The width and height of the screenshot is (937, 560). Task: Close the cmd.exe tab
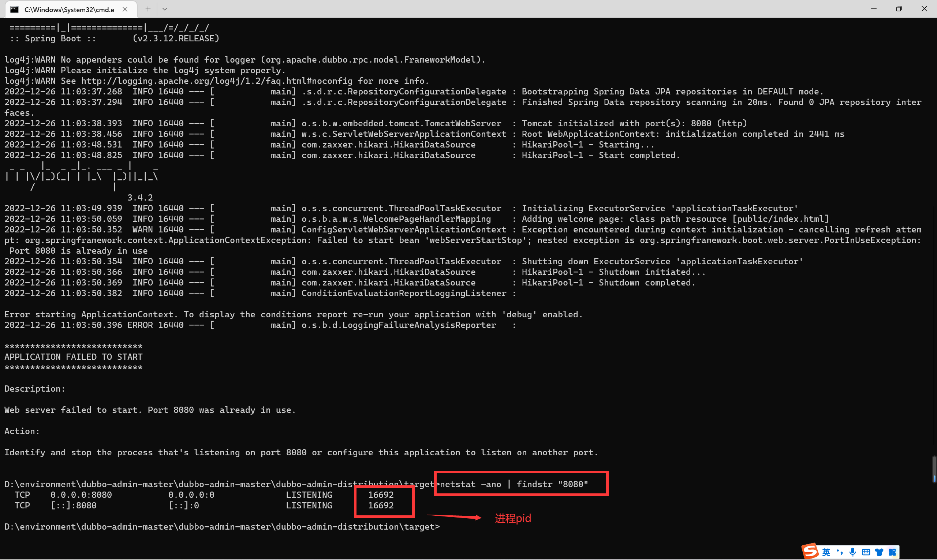pyautogui.click(x=125, y=10)
